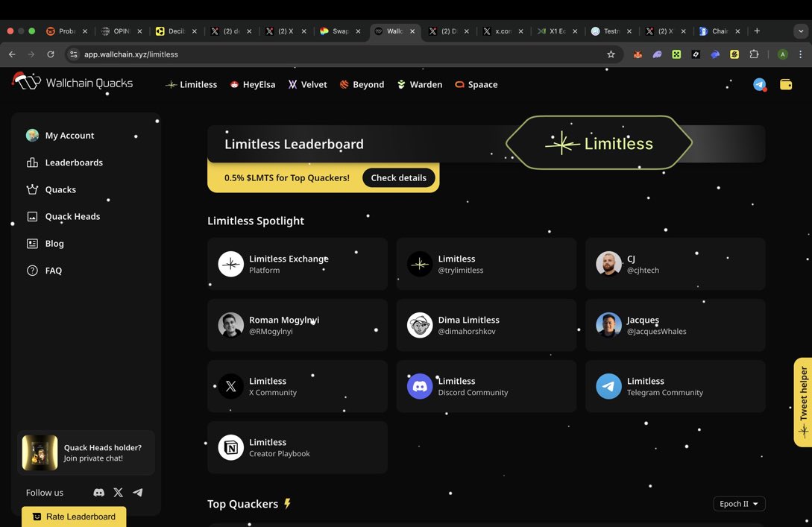Click the Chrome profile avatar icon
This screenshot has height=527, width=812.
(x=782, y=54)
